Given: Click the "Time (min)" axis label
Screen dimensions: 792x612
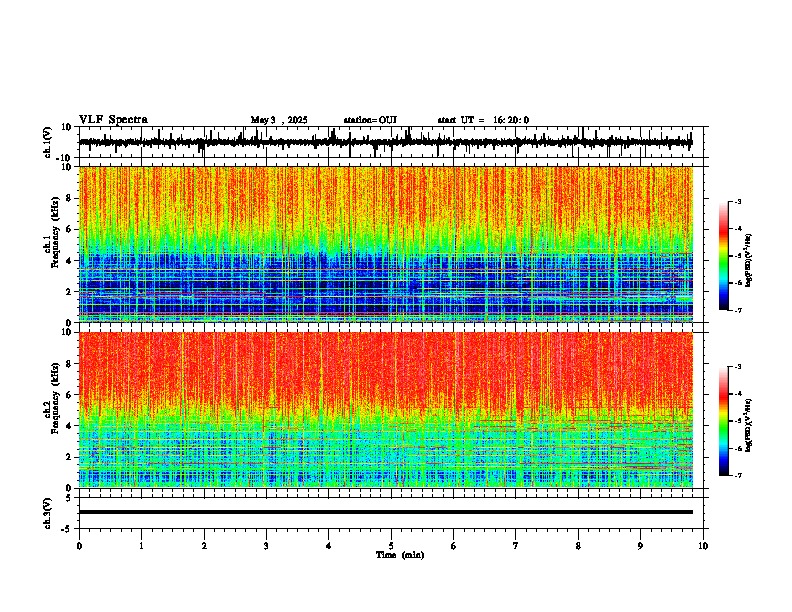Looking at the screenshot, I should (x=400, y=555).
